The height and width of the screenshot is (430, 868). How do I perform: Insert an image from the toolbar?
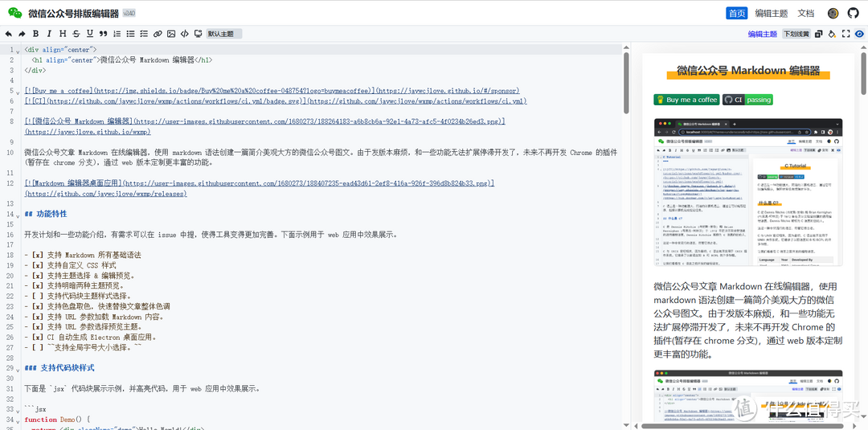pos(171,34)
